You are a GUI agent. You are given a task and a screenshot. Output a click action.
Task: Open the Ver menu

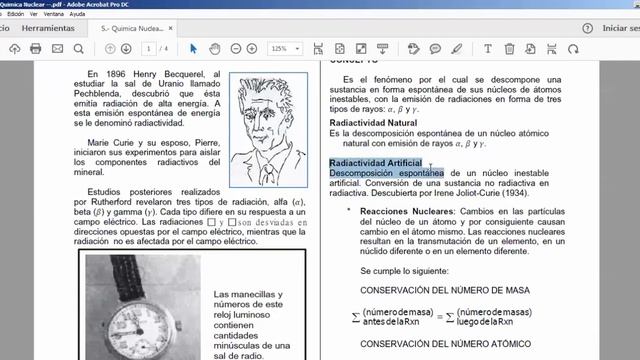click(x=33, y=14)
